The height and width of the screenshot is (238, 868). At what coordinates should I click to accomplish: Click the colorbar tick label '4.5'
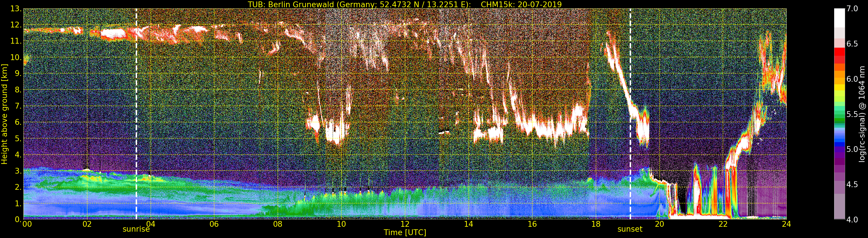tap(852, 185)
